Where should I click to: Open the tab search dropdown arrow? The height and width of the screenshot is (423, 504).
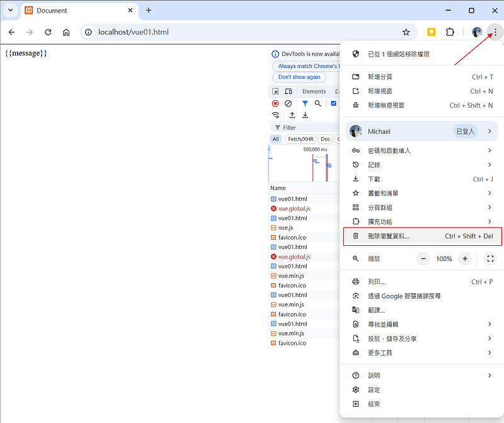(x=11, y=11)
